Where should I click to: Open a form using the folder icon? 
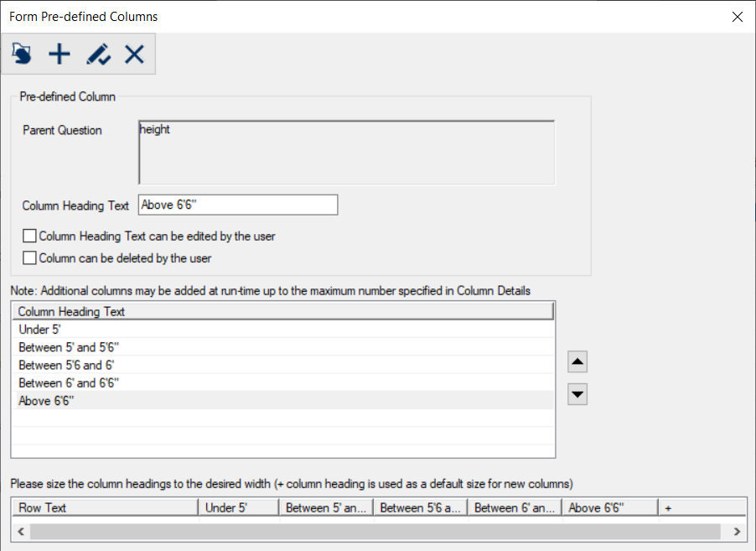(x=21, y=54)
